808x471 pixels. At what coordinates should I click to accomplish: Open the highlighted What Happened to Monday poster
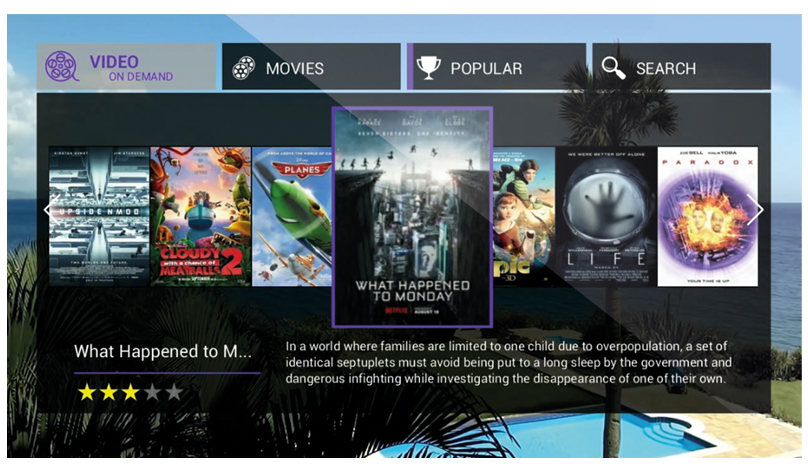click(x=412, y=217)
